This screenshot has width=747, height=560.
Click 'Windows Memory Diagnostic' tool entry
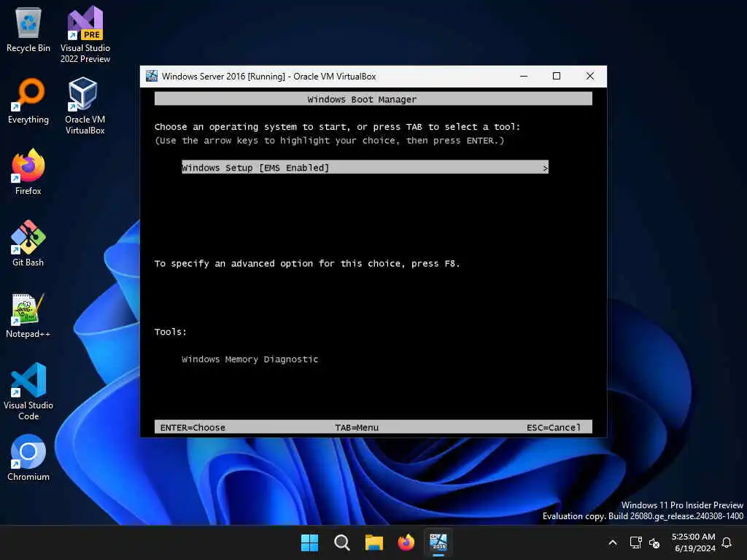point(249,359)
